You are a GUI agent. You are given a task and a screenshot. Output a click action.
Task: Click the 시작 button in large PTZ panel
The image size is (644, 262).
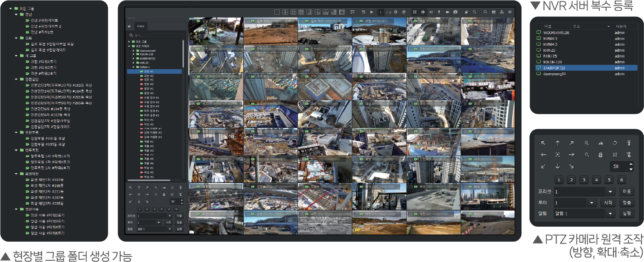[x=608, y=203]
